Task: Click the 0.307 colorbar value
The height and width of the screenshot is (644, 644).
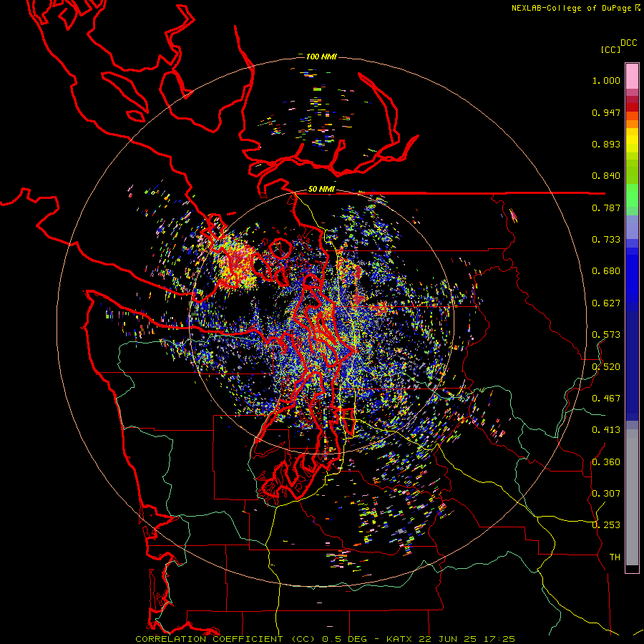Action: pyautogui.click(x=606, y=493)
